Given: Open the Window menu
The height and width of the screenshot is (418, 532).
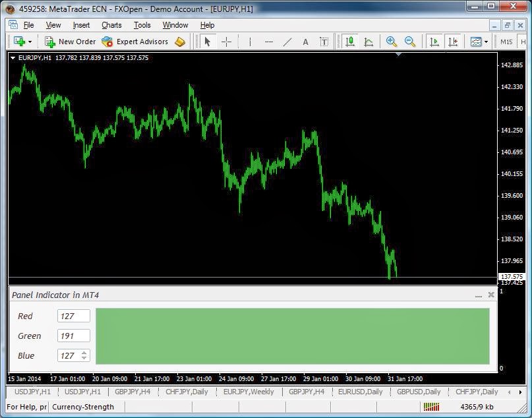Looking at the screenshot, I should 175,25.
